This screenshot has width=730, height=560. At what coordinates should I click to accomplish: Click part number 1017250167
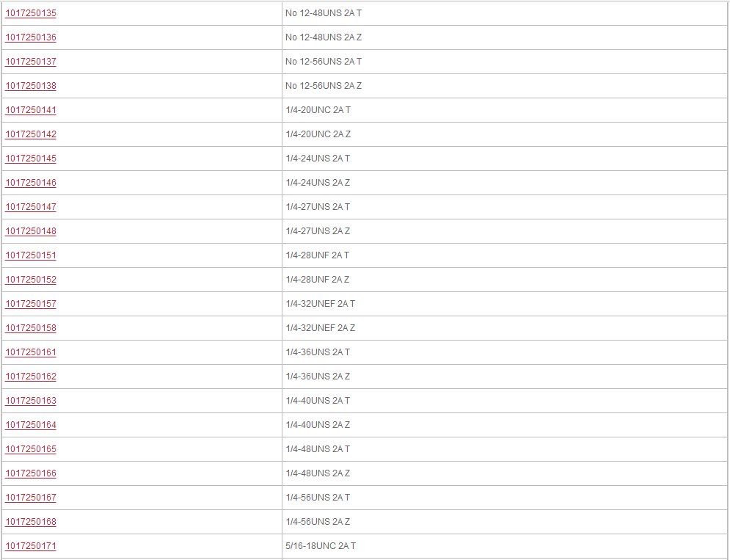point(31,498)
